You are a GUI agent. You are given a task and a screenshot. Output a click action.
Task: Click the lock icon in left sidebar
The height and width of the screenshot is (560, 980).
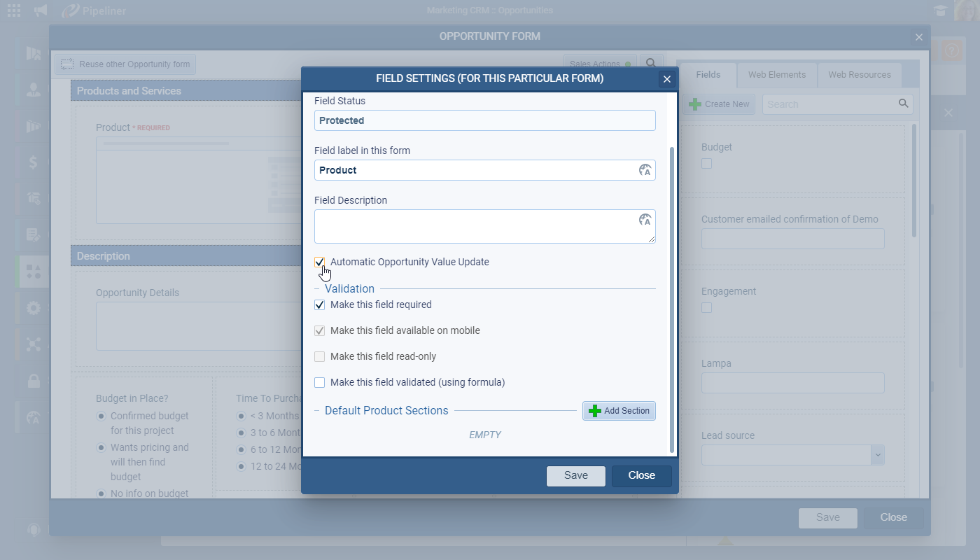33,381
